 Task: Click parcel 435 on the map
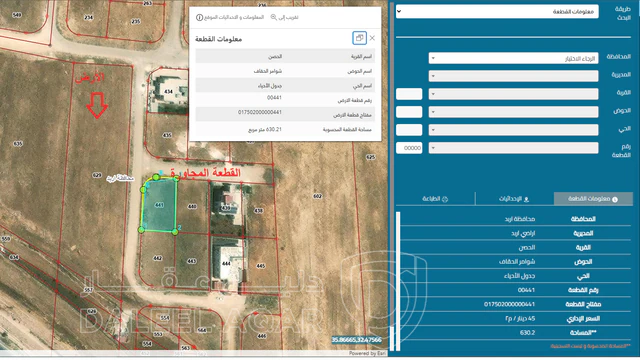[167, 135]
